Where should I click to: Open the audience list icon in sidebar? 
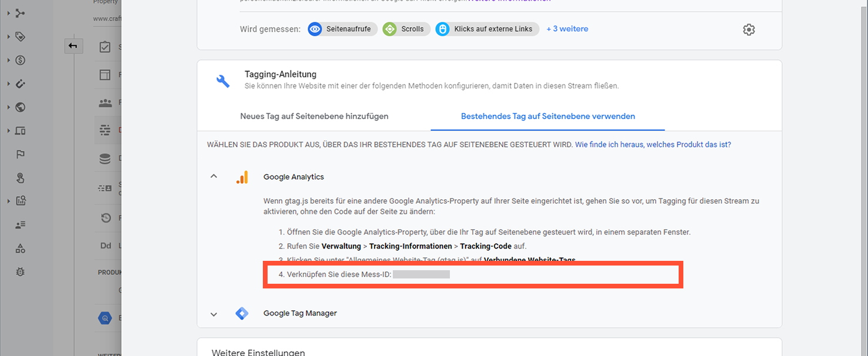pos(21,224)
